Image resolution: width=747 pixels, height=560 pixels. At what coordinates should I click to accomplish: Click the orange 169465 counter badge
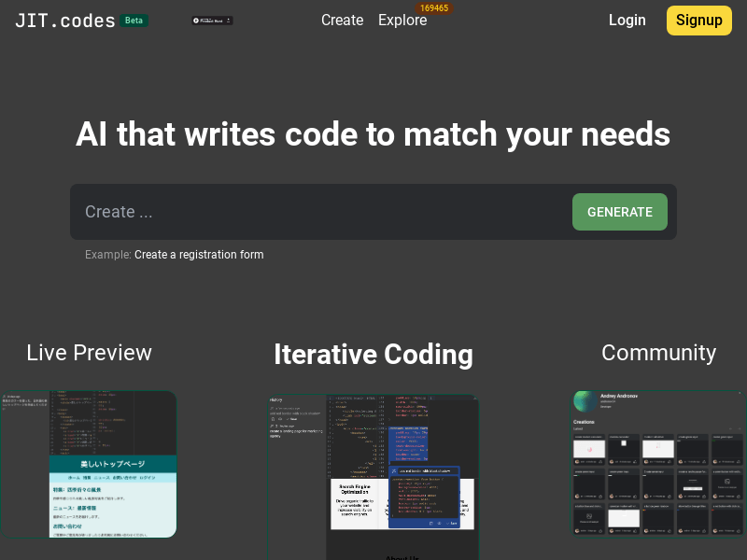coord(433,7)
